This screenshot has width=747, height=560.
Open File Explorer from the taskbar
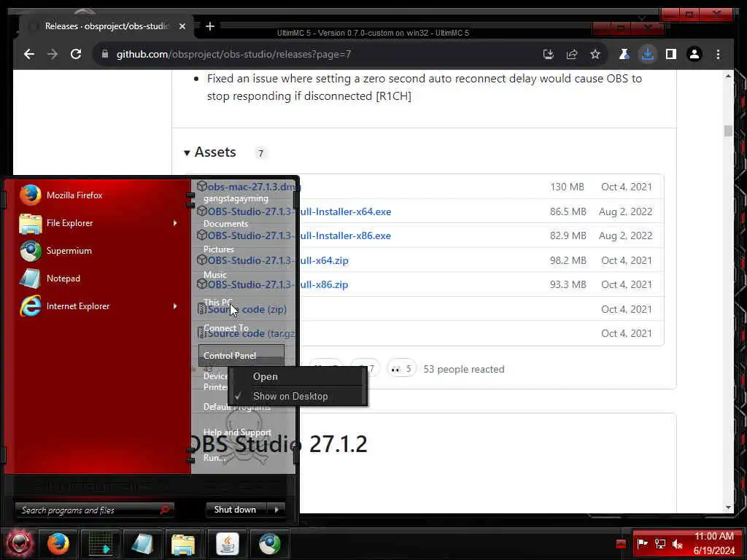(183, 543)
